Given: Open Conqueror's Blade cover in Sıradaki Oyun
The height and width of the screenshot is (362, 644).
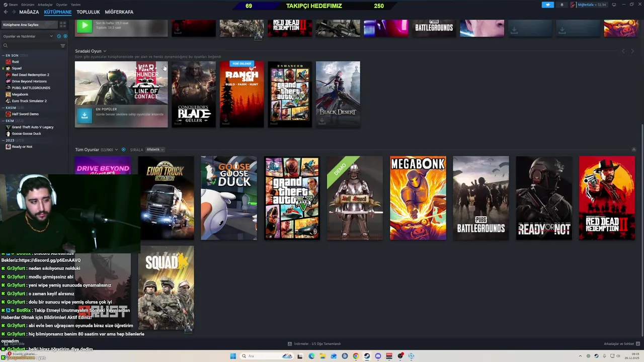Looking at the screenshot, I should 194,95.
